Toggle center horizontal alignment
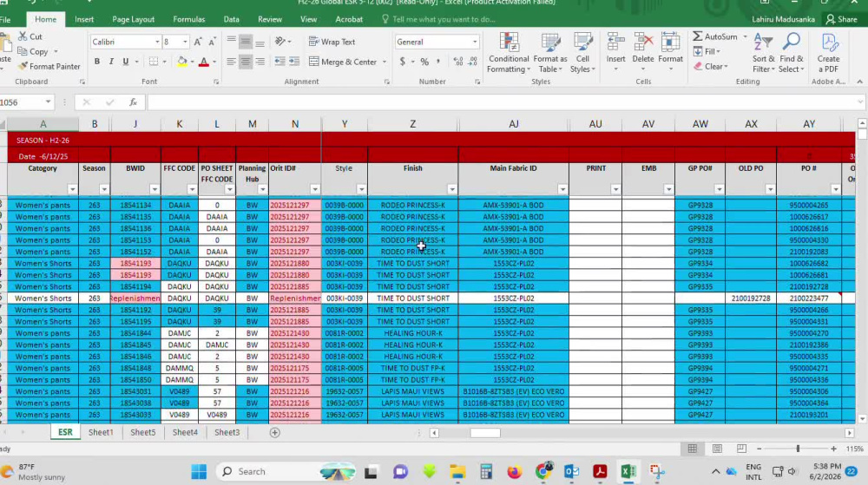The image size is (868, 485). [246, 62]
